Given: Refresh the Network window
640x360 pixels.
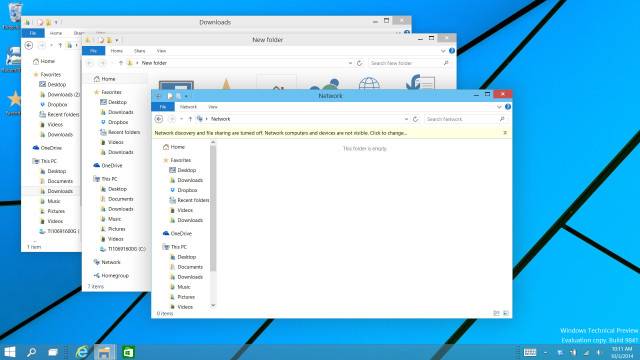Looking at the screenshot, I should (x=416, y=119).
